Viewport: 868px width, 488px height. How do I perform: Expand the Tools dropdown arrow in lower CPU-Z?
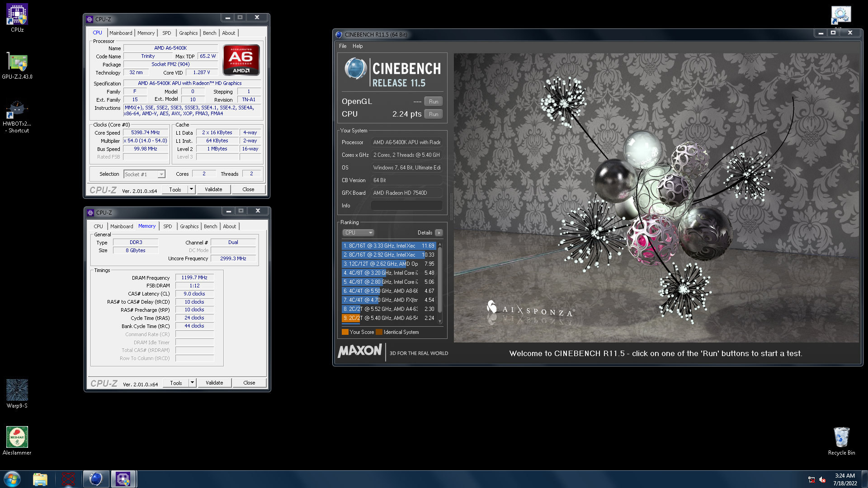click(x=193, y=383)
